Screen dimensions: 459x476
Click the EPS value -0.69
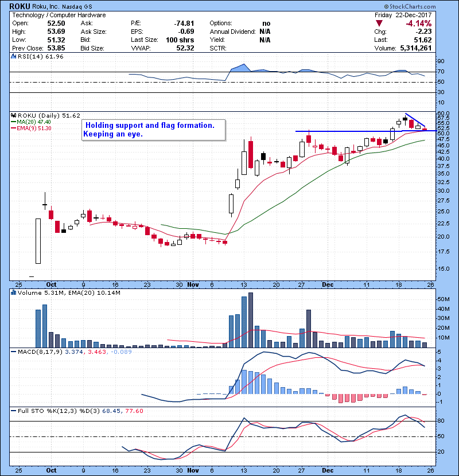coord(186,32)
